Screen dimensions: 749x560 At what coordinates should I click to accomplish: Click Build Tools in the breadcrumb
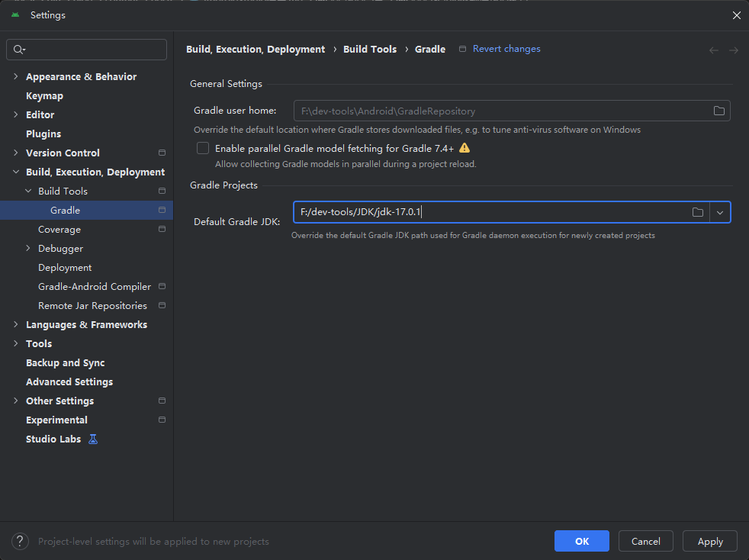pyautogui.click(x=370, y=50)
